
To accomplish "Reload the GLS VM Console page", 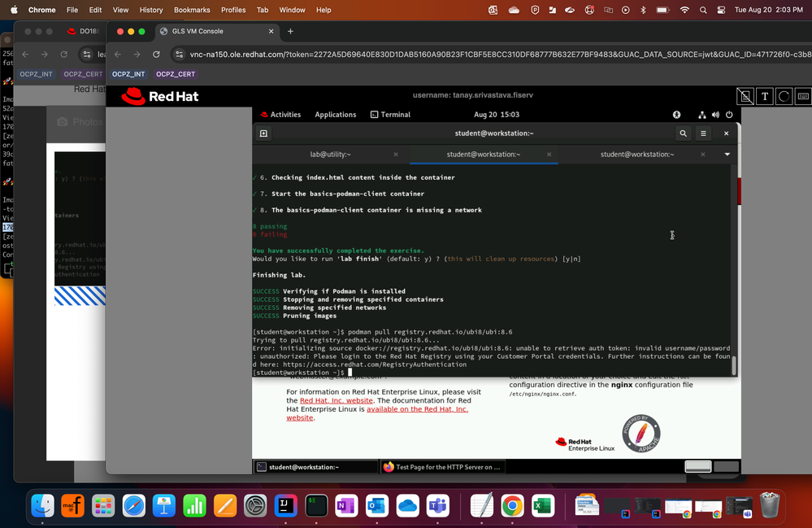I will pos(156,55).
